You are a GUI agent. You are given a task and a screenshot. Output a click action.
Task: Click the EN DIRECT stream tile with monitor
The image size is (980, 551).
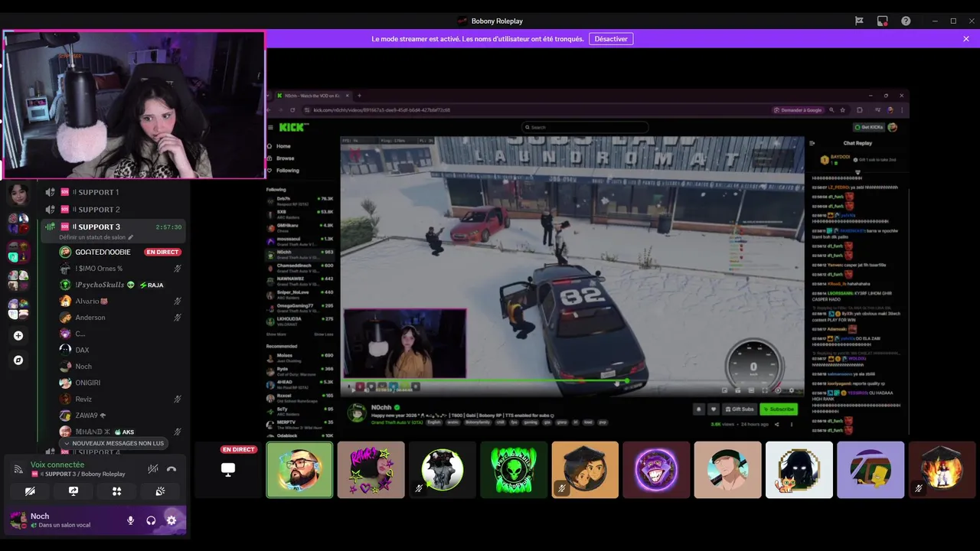point(228,470)
